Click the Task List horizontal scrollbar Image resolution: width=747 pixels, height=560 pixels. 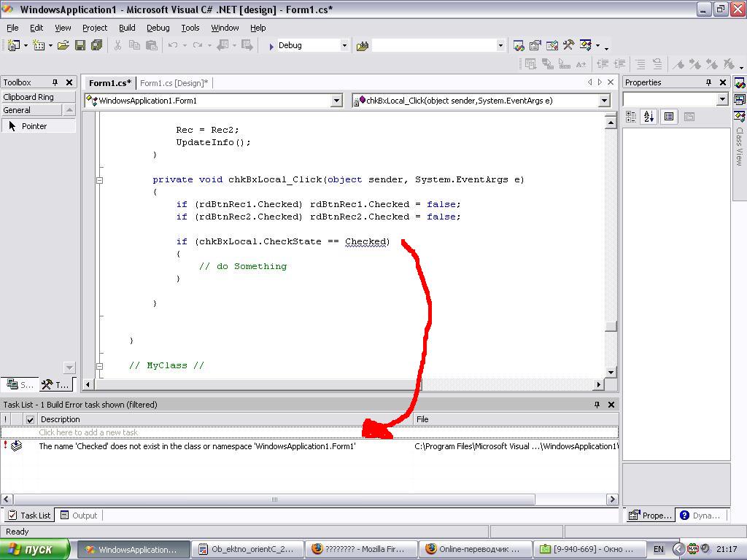point(274,499)
